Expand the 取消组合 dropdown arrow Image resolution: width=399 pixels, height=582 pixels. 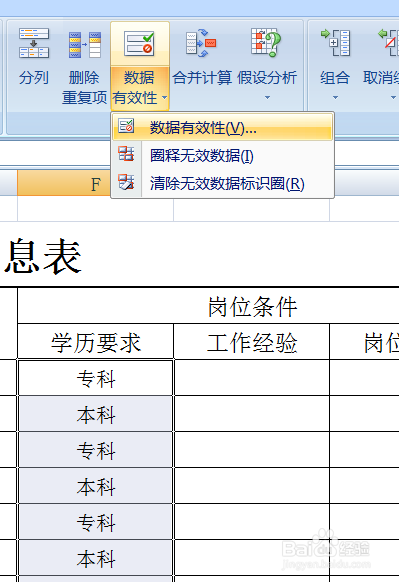(393, 98)
